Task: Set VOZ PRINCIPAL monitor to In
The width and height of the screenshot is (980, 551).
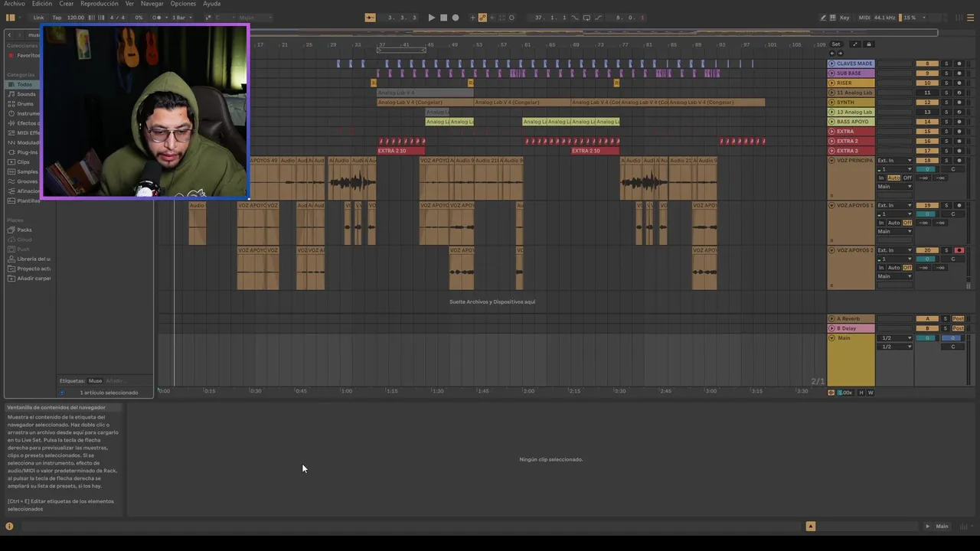Action: point(881,178)
